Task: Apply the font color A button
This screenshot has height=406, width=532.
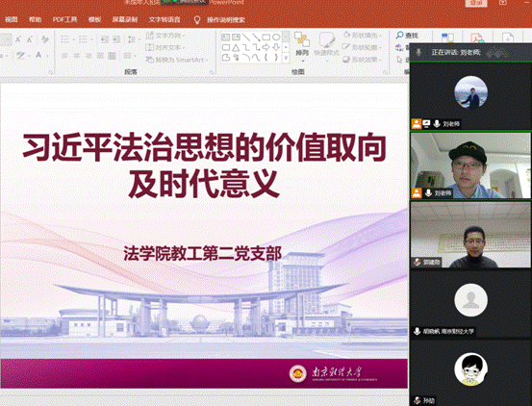Action: pos(38,55)
